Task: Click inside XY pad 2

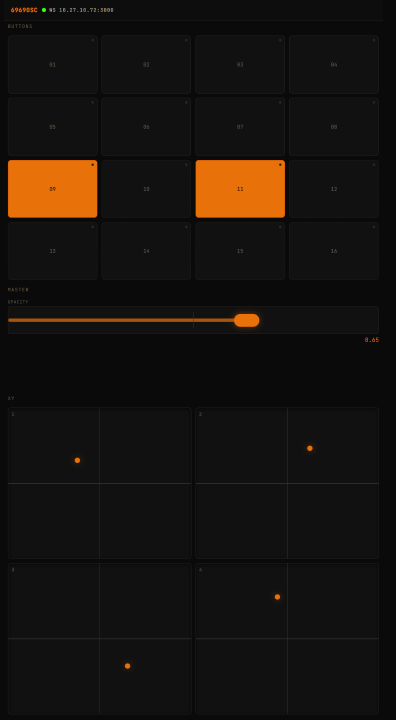Action: coord(287,483)
